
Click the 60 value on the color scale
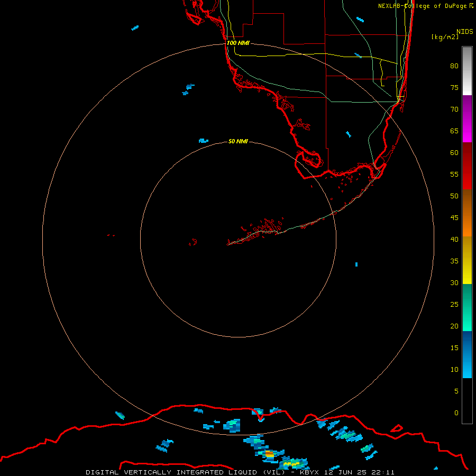(x=454, y=153)
